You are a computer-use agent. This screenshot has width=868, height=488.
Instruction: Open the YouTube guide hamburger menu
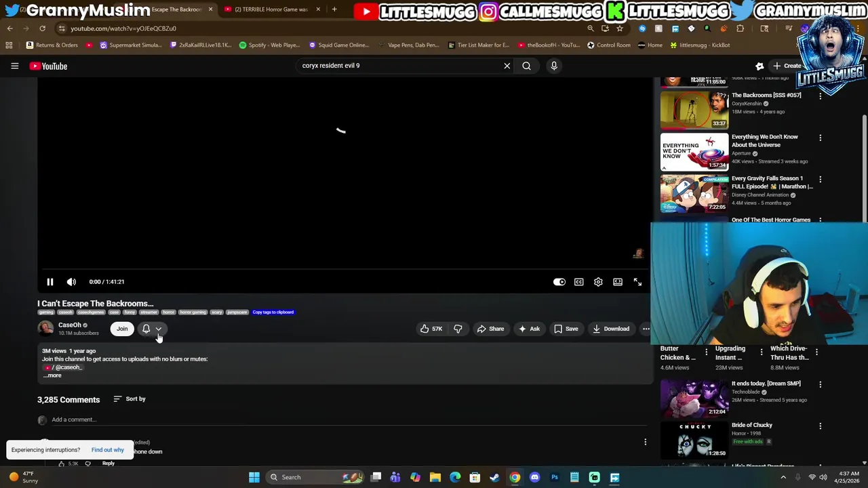14,66
